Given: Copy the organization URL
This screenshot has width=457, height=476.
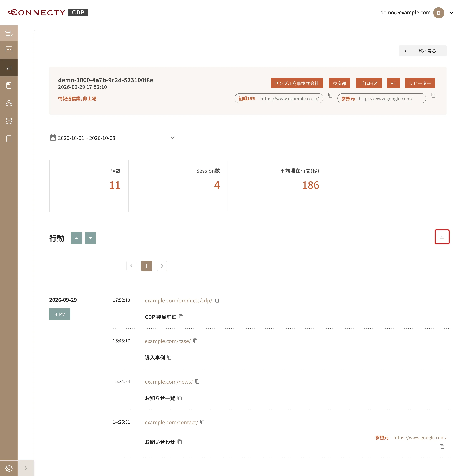Looking at the screenshot, I should pyautogui.click(x=330, y=95).
